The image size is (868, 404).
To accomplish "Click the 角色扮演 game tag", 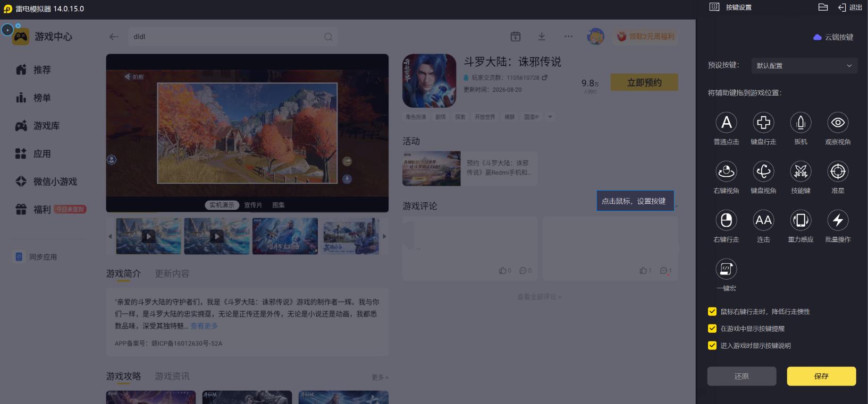I will pyautogui.click(x=416, y=117).
